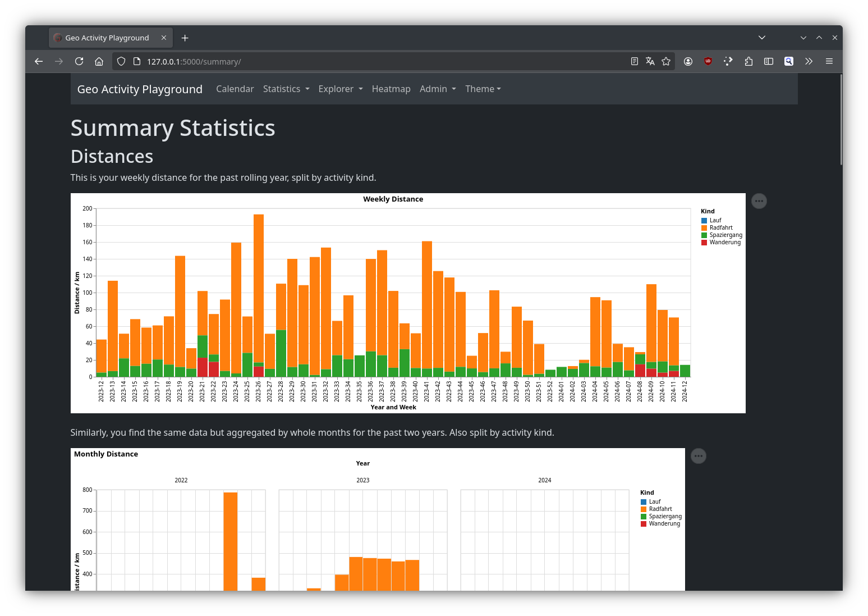Reload the page with the refresh icon

(x=79, y=61)
